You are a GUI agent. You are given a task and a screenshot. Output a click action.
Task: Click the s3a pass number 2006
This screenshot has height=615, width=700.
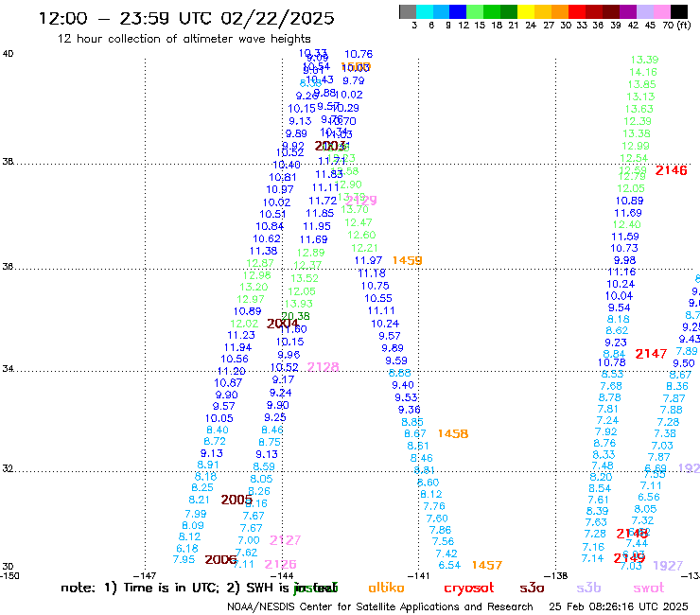coord(220,559)
